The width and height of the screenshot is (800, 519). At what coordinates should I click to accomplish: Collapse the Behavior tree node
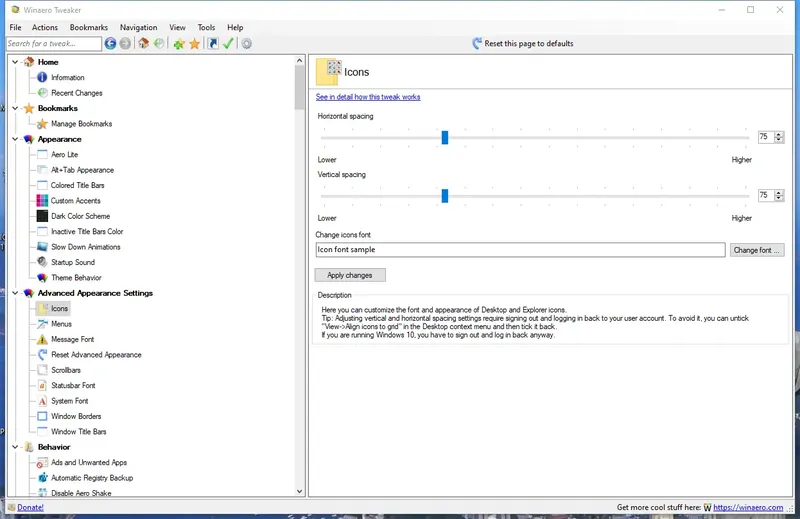[x=15, y=447]
